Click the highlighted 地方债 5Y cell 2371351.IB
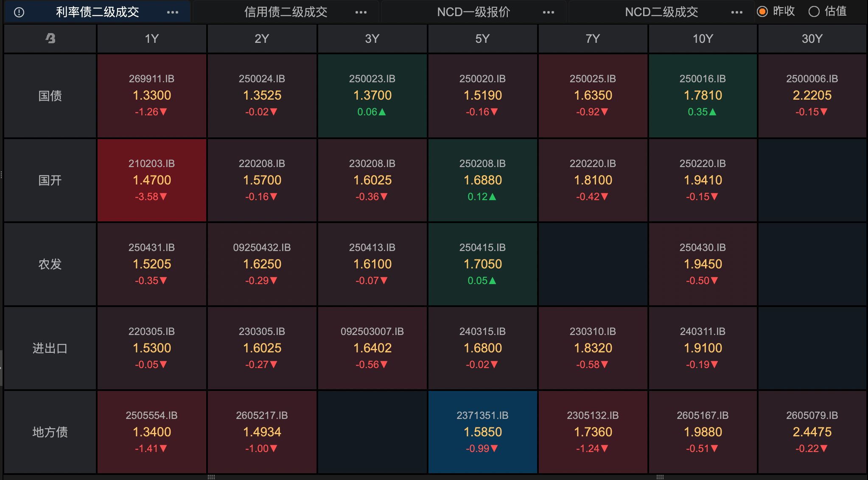This screenshot has height=480, width=868. point(482,432)
